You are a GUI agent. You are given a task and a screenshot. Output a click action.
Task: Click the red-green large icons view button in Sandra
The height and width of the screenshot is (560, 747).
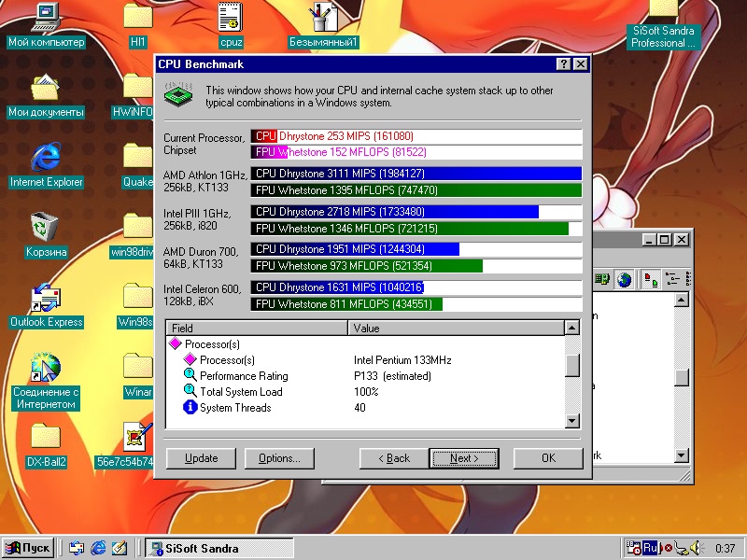[x=651, y=279]
